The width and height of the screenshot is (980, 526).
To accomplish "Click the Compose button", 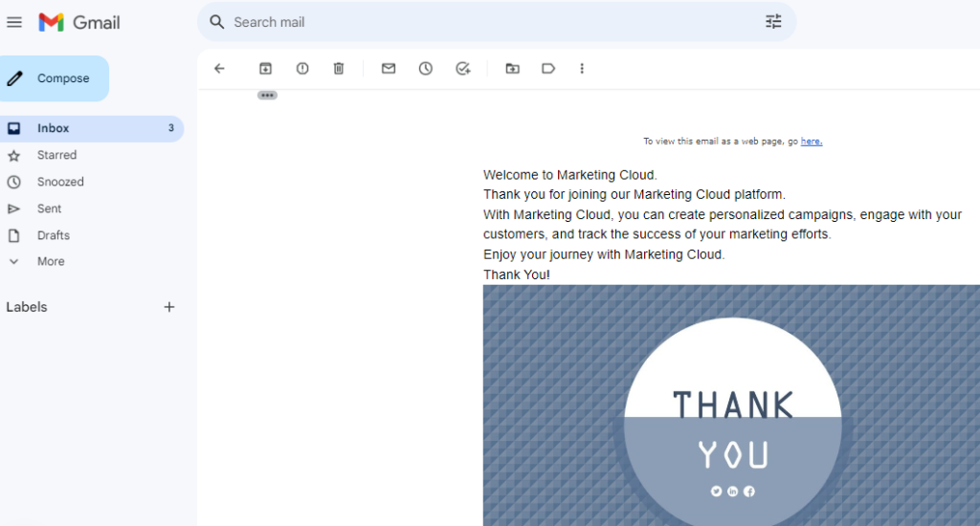I will [55, 78].
